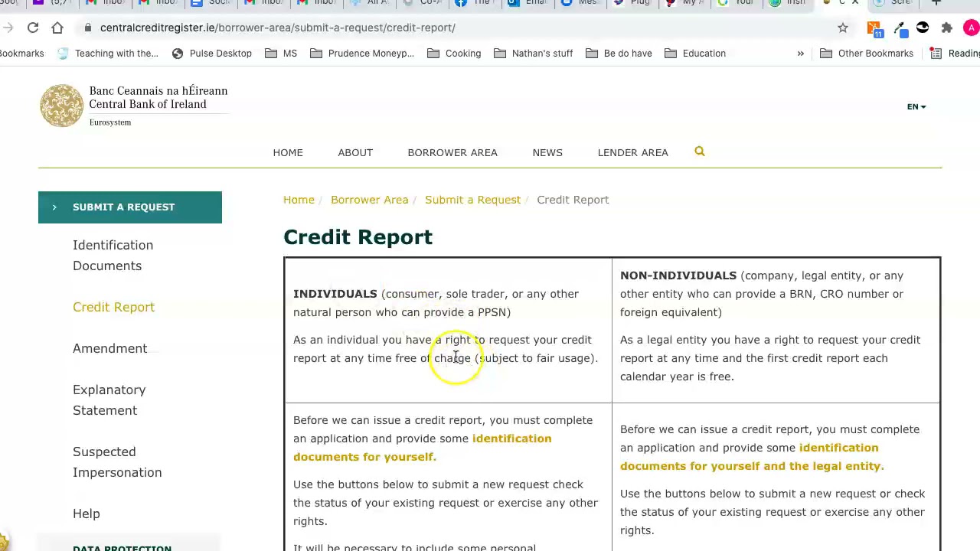This screenshot has height=551, width=980.
Task: Open the Cooking bookmarks folder
Action: pyautogui.click(x=454, y=54)
